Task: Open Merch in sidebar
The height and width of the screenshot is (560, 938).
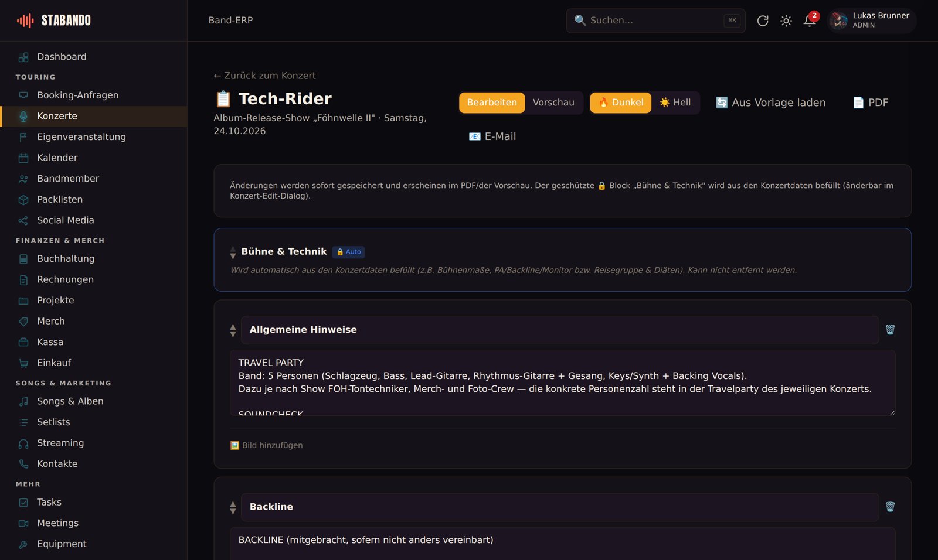Action: 94,321
